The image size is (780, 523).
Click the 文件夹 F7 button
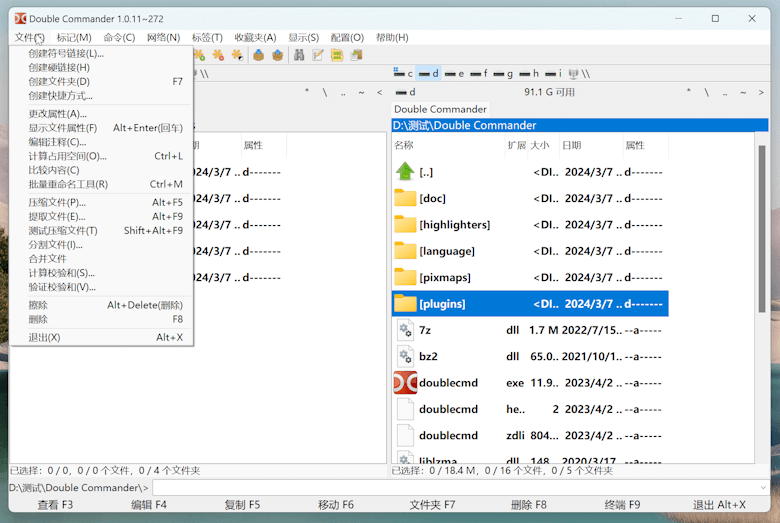click(x=432, y=505)
